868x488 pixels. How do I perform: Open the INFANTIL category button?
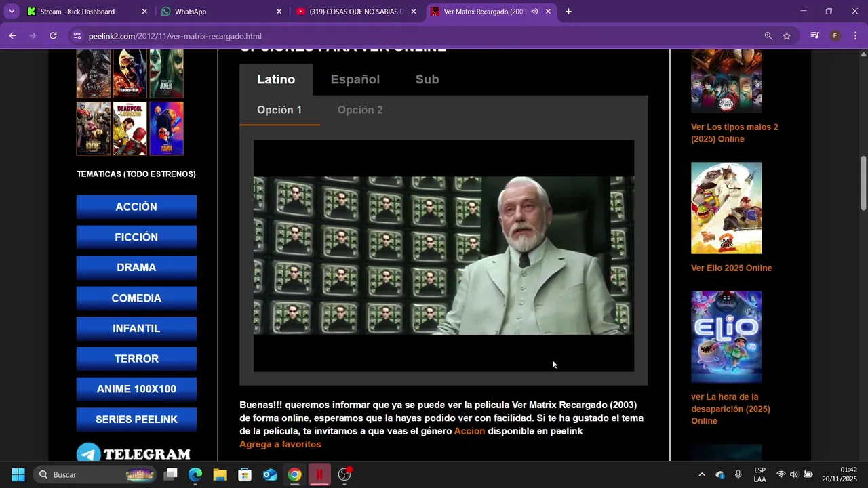coord(136,328)
